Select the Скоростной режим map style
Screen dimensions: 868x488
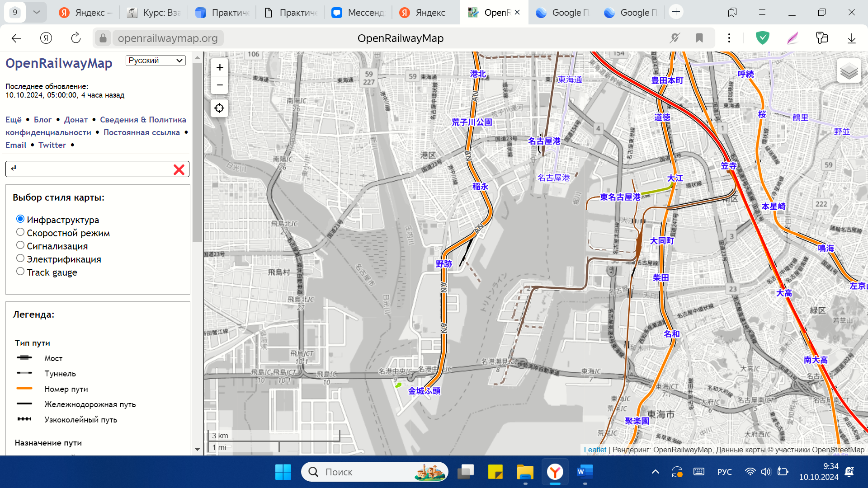[x=20, y=232]
